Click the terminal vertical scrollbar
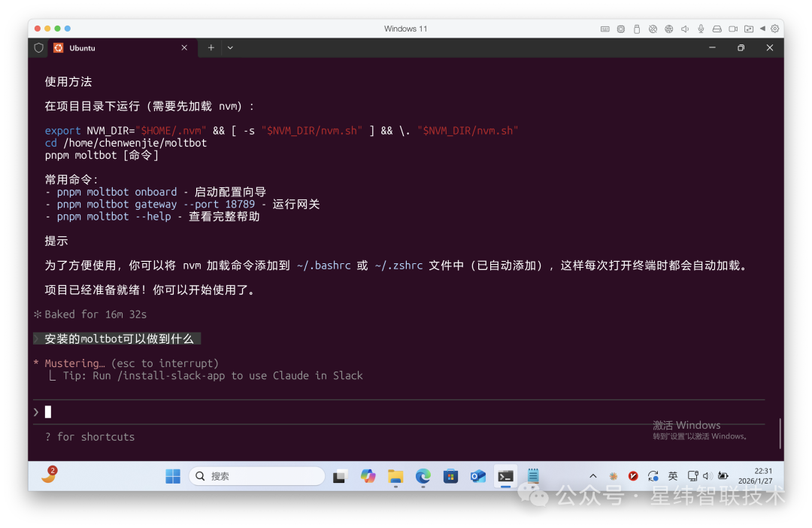Screen dimensions: 812x528 click(x=780, y=432)
